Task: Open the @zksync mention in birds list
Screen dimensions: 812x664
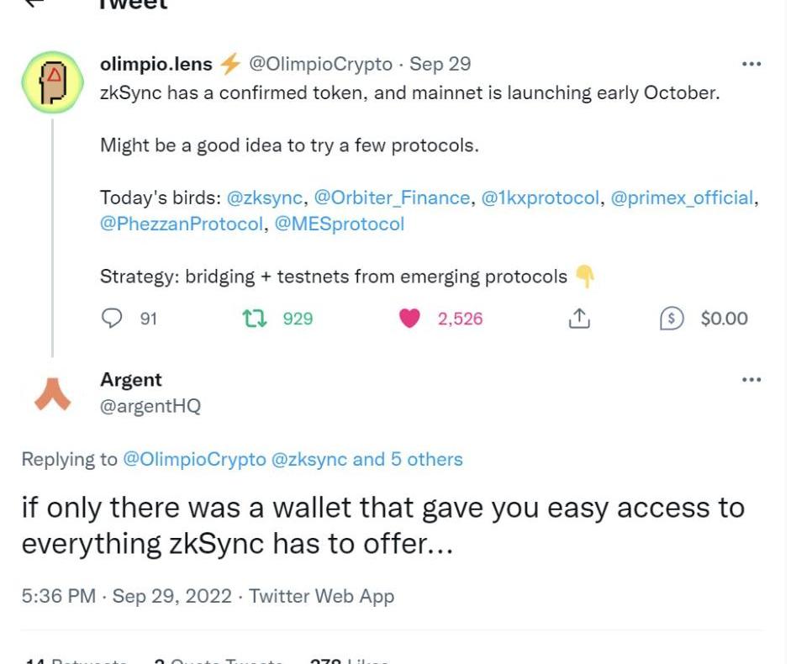Action: tap(265, 198)
